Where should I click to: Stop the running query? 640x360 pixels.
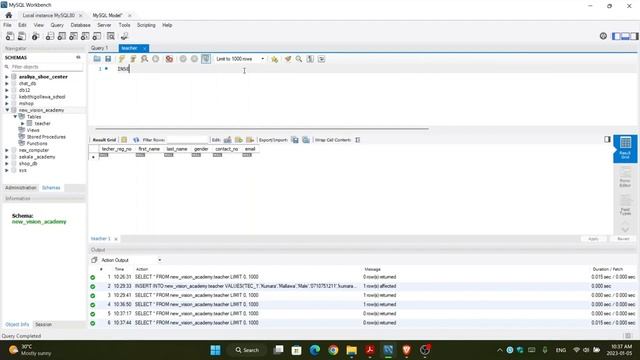pos(156,59)
